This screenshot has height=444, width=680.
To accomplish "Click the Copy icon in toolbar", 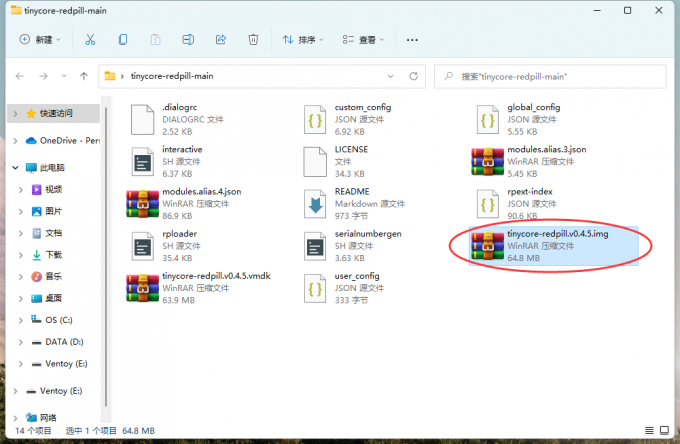I will tap(122, 40).
